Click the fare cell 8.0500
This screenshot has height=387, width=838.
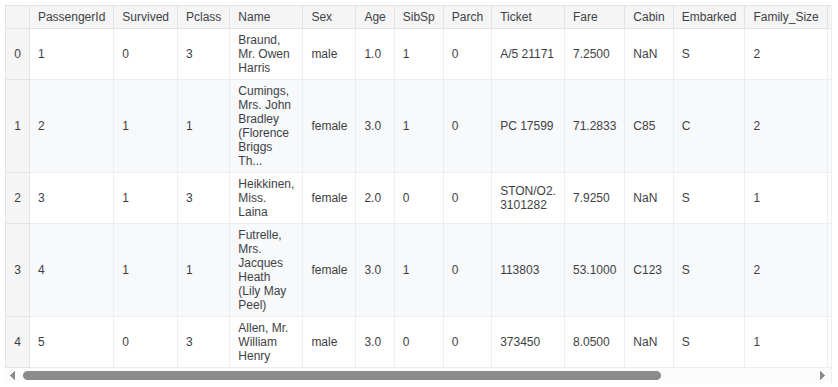pyautogui.click(x=594, y=342)
